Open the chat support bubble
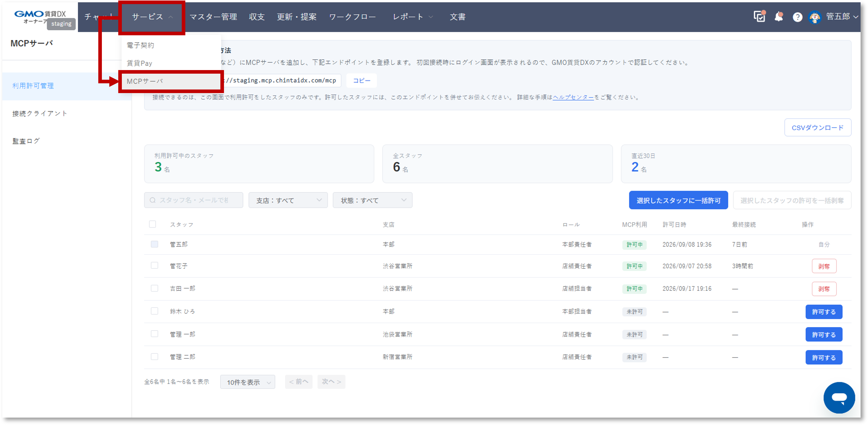 click(839, 397)
